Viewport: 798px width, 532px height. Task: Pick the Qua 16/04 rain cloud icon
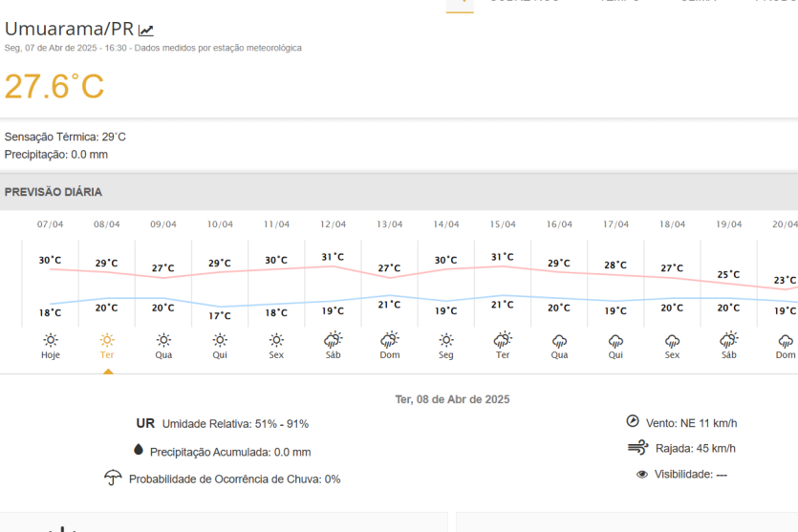click(559, 340)
